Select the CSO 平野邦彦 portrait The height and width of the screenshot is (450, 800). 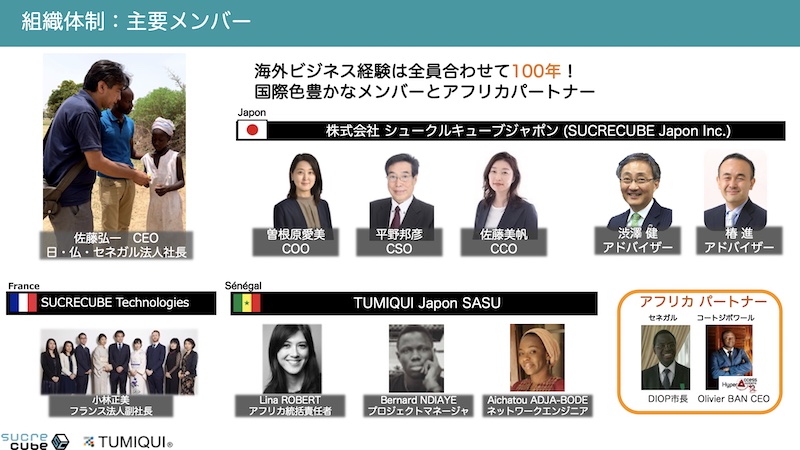click(401, 190)
